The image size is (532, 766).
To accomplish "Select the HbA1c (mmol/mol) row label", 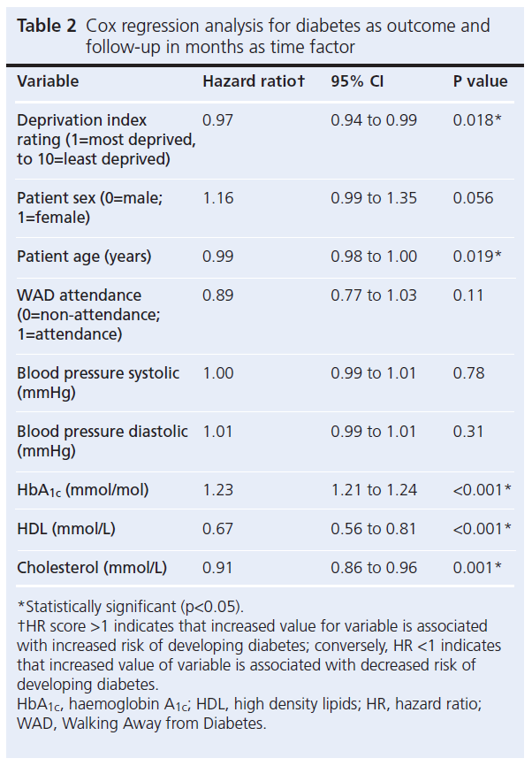I will tap(83, 490).
